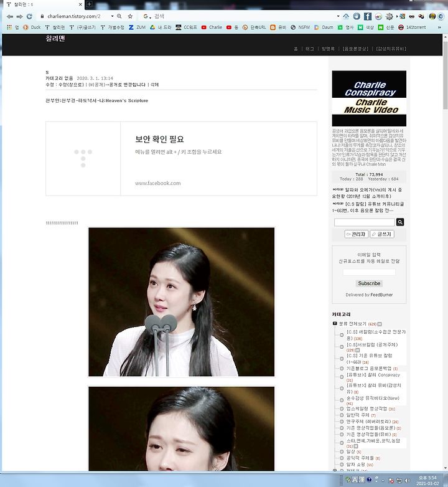Click the email input for FeedBurner subscription

369,272
